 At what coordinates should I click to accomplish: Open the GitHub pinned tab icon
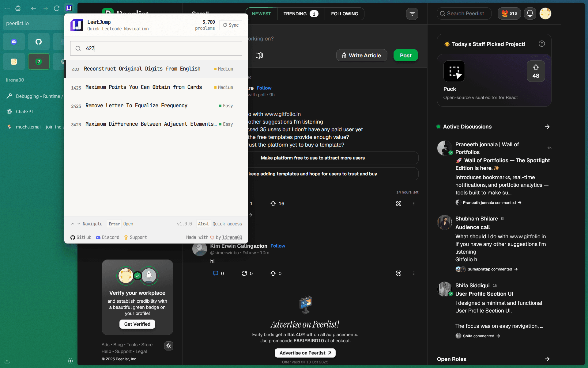39,42
